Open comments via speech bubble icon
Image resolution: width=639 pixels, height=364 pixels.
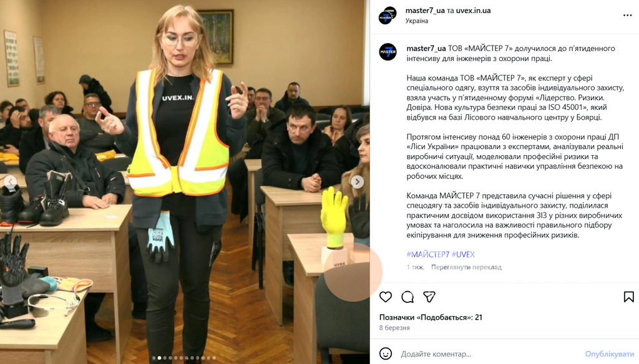pos(407,297)
